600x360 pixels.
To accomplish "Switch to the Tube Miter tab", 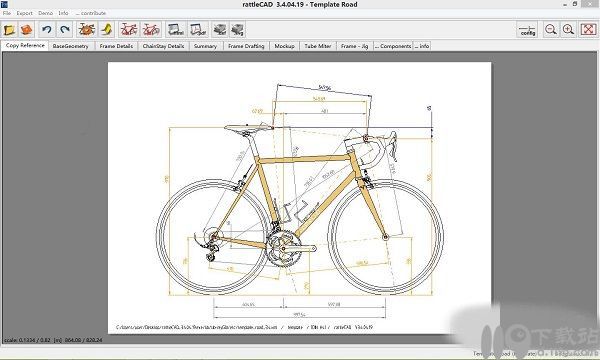I will point(318,46).
